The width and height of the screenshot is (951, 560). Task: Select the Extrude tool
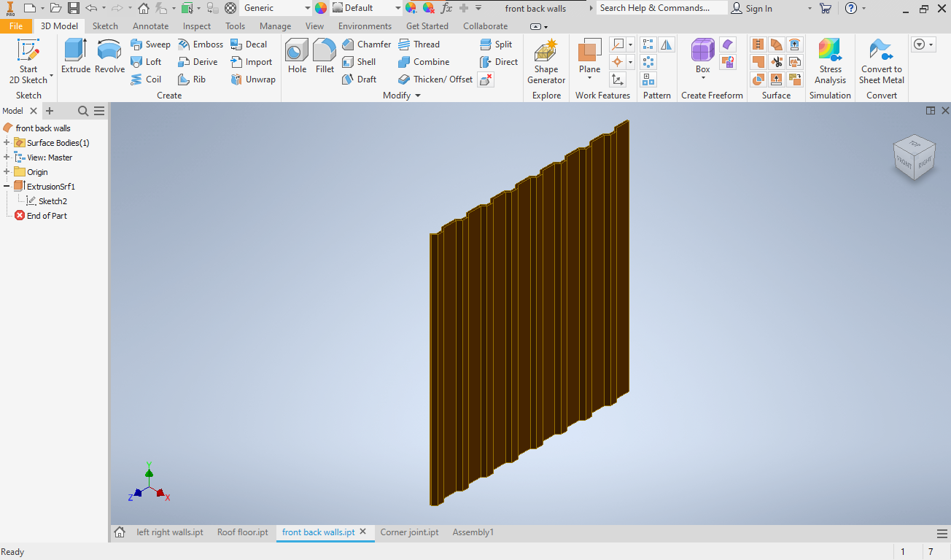coord(76,56)
